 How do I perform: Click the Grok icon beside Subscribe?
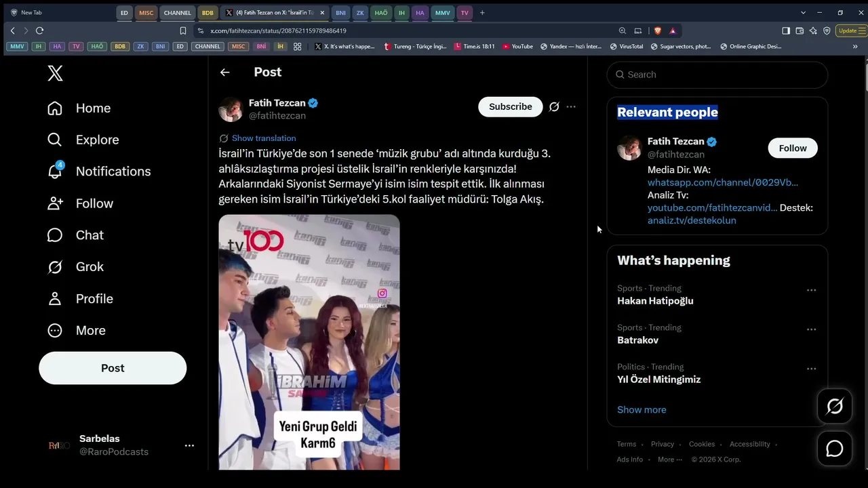click(x=554, y=107)
